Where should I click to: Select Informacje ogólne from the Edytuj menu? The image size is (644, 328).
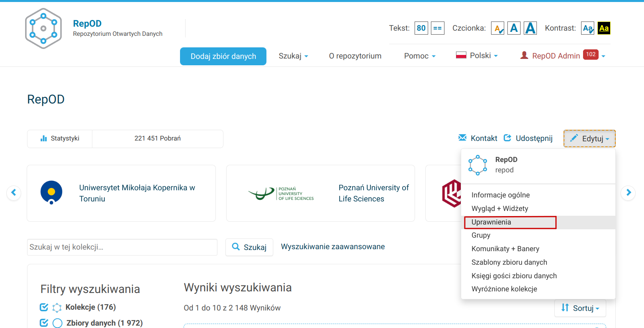[x=538, y=195]
